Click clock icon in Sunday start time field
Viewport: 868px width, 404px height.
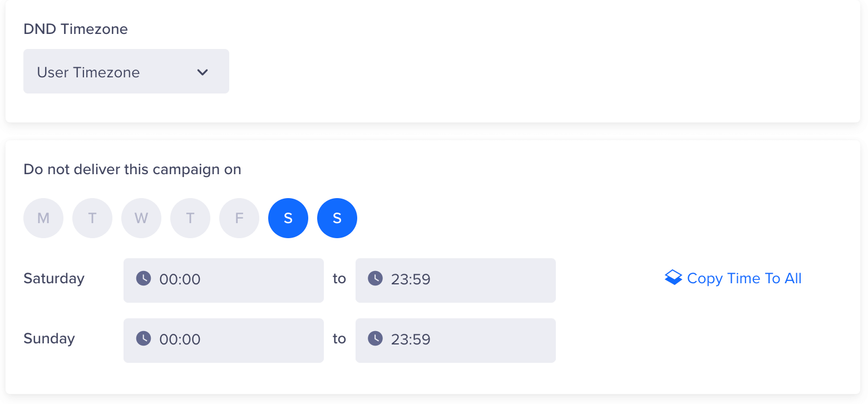click(144, 338)
